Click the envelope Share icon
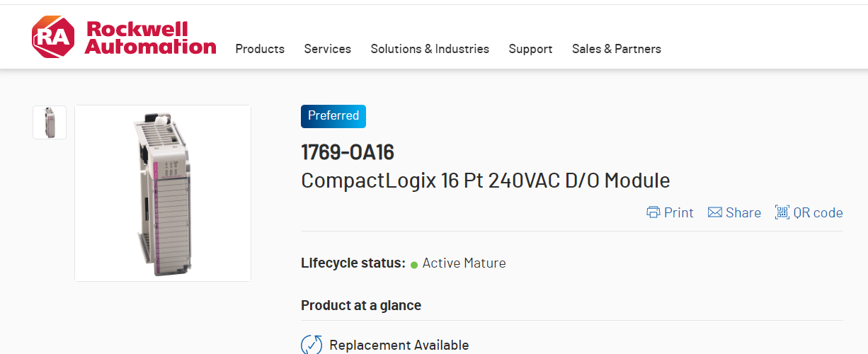The height and width of the screenshot is (354, 868). coord(715,212)
